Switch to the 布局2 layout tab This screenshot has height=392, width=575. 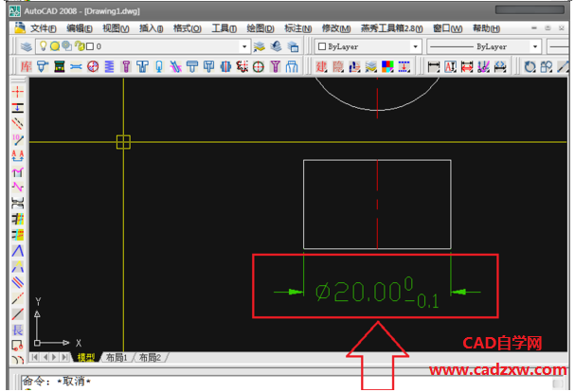tap(150, 357)
